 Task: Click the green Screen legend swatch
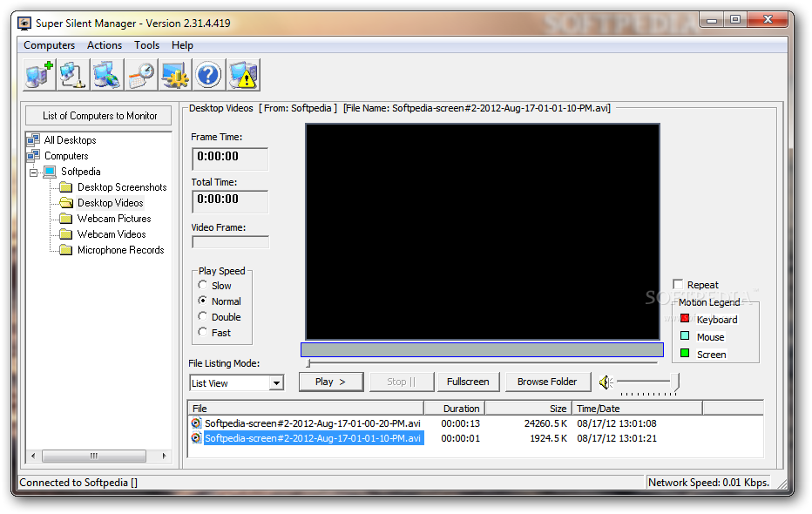click(x=685, y=354)
